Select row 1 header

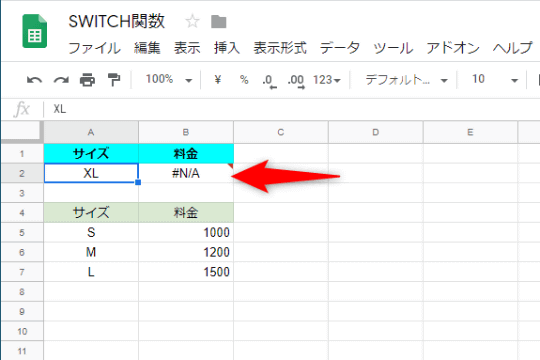click(22, 153)
